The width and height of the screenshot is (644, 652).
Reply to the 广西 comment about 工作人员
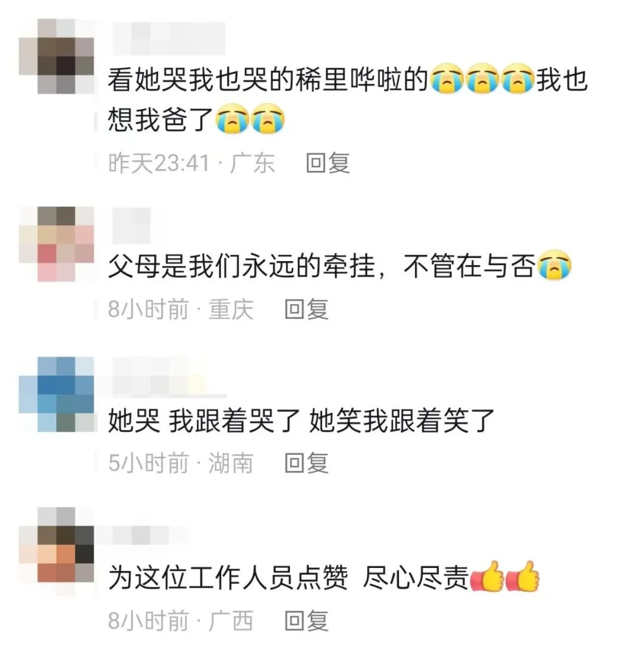[306, 621]
